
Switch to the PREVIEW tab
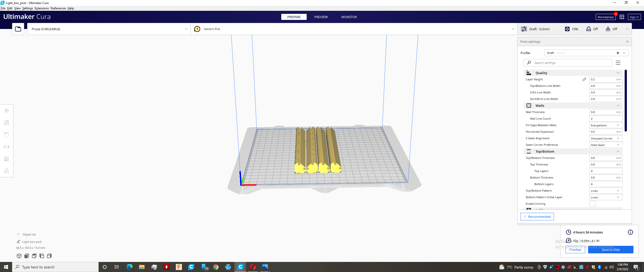point(321,17)
